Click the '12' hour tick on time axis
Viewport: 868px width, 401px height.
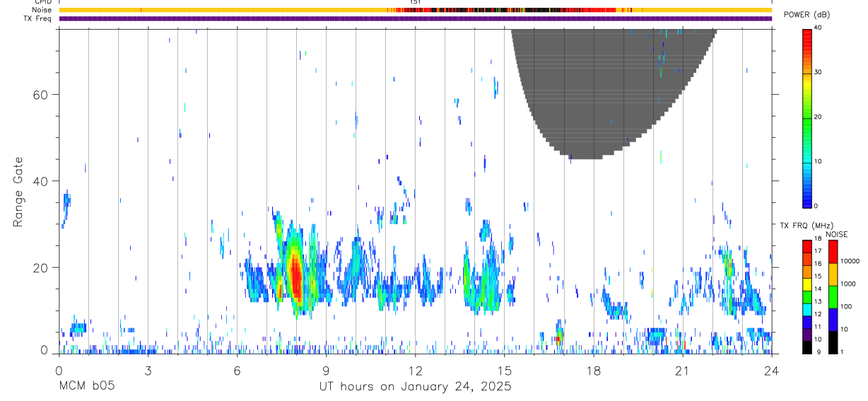(416, 370)
